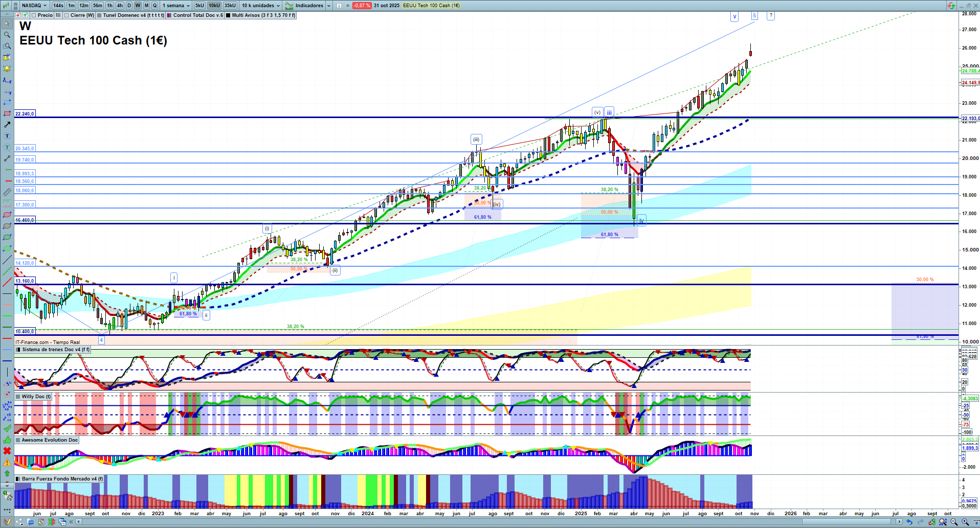Click the red X delete icon
Image resolution: width=980 pixels, height=528 pixels.
[7, 451]
